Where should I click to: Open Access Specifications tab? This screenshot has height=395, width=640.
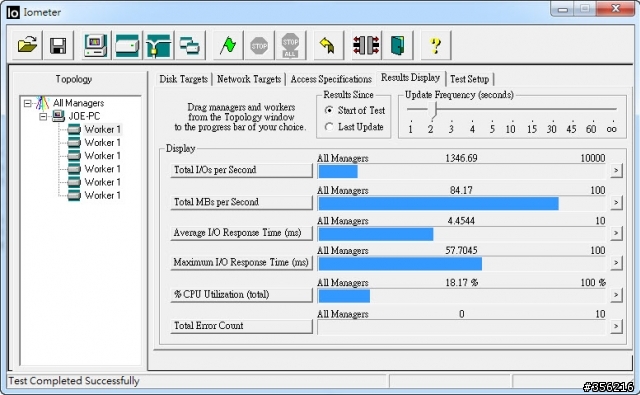(331, 79)
